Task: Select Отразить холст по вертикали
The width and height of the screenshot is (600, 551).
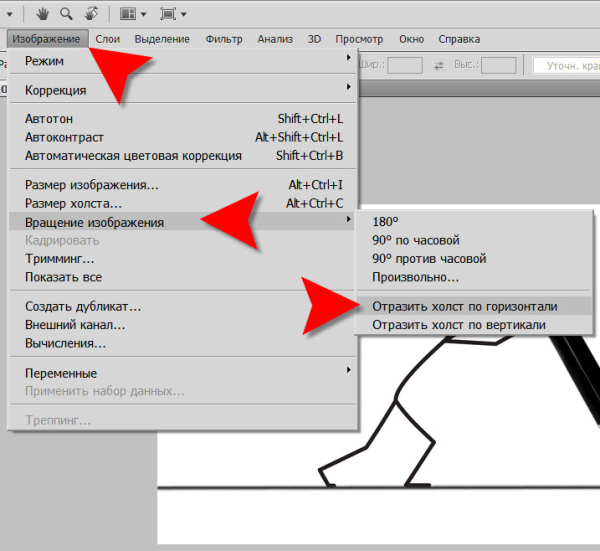Action: 474,325
